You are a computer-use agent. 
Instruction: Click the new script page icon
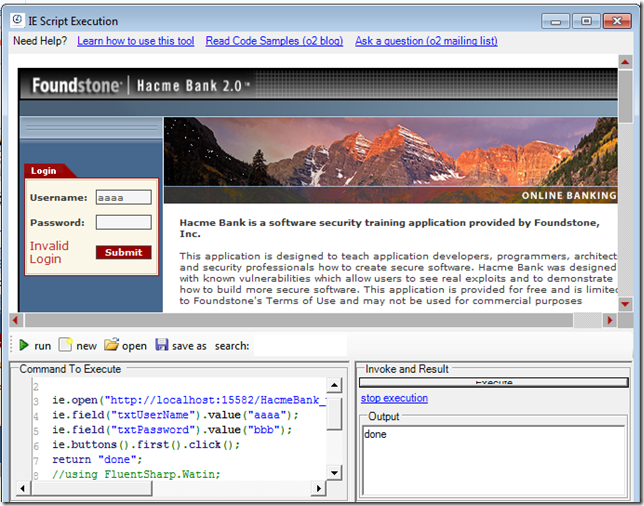(x=65, y=345)
